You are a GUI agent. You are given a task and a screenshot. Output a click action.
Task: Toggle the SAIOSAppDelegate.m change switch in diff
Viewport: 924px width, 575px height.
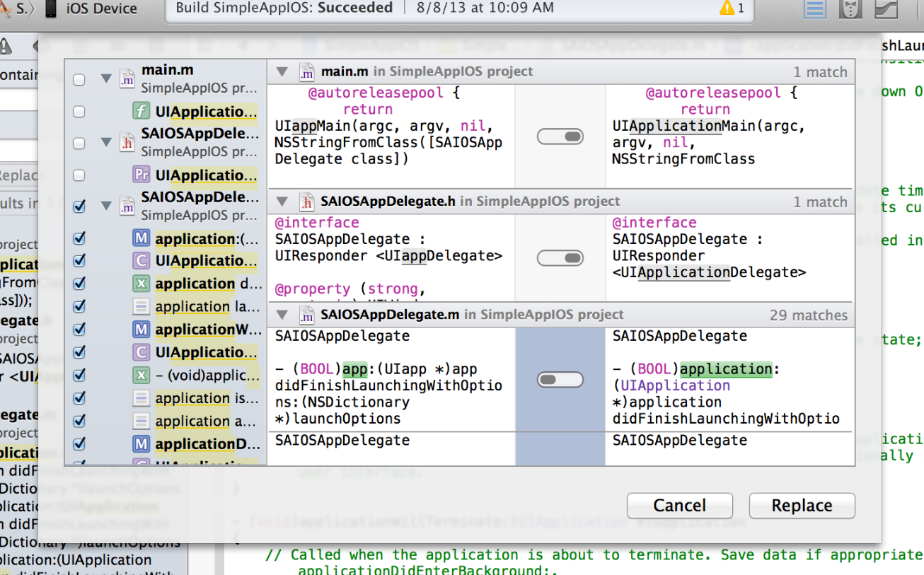560,381
